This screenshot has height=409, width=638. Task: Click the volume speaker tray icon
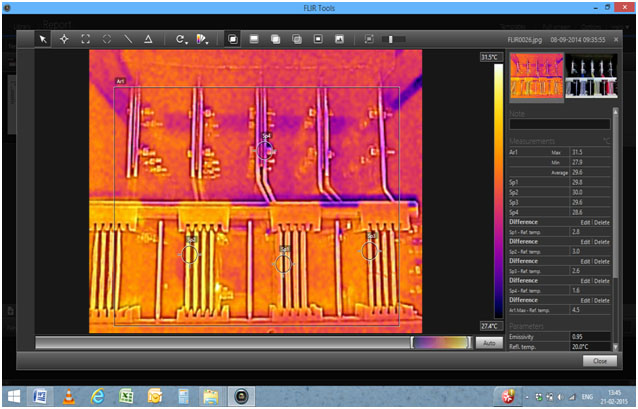[x=560, y=397]
